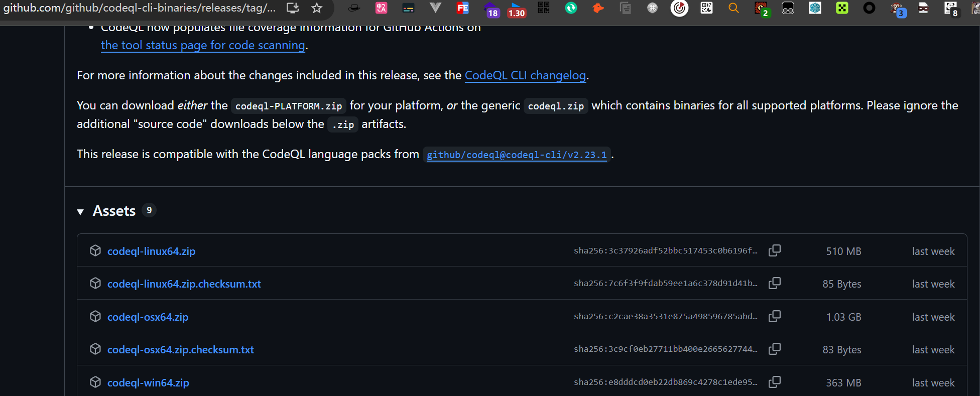Screen dimensions: 980x396
Task: Copy sha256 of codeql-linux64.zip.checksum.txt
Action: pos(775,283)
